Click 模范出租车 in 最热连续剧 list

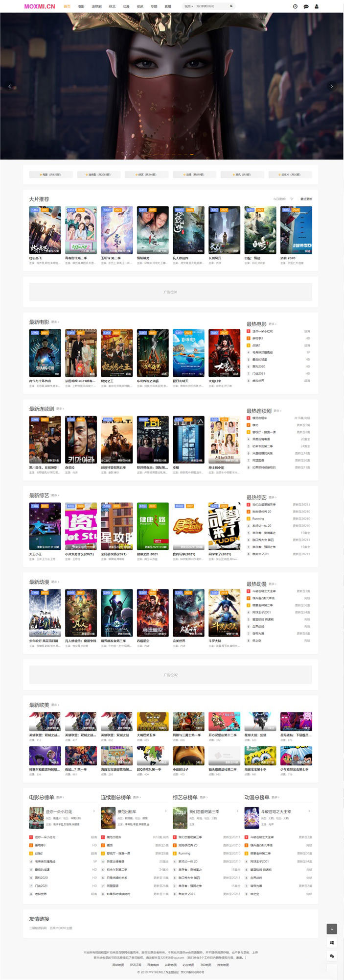click(260, 418)
